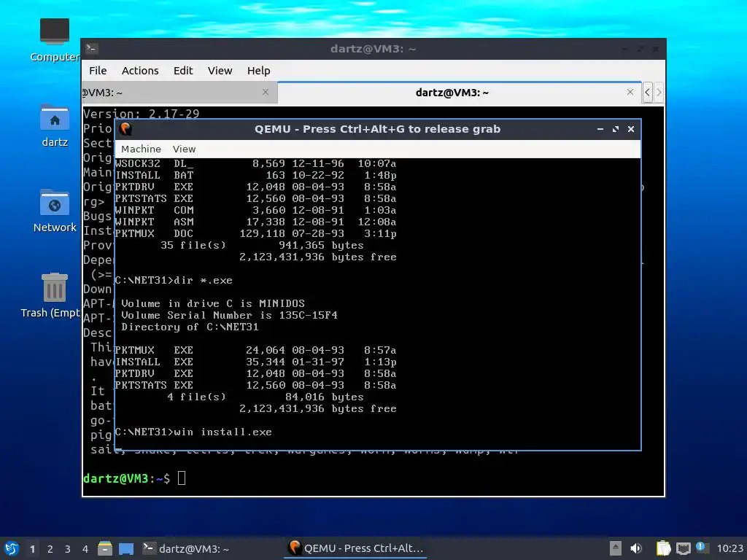Click the update notification tray icon
The height and width of the screenshot is (560, 747).
click(701, 547)
